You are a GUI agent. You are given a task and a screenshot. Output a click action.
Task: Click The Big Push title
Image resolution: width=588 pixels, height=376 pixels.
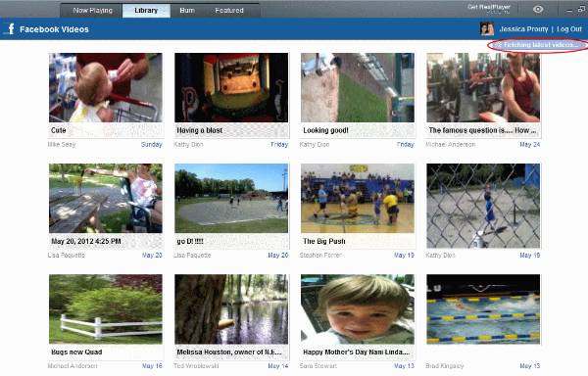324,241
